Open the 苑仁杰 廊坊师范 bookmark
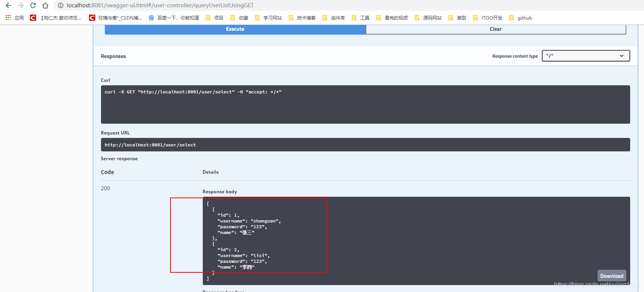Viewport: 644px width, 292px height. pos(56,18)
